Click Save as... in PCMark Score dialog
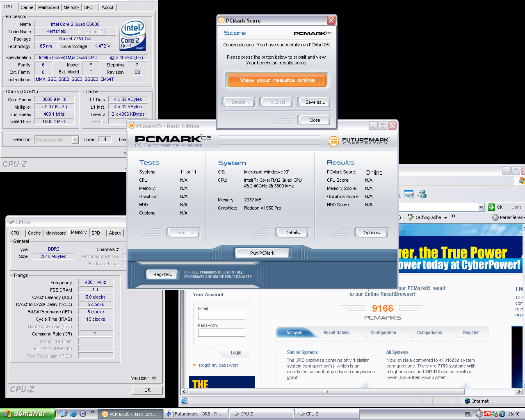 (x=315, y=102)
